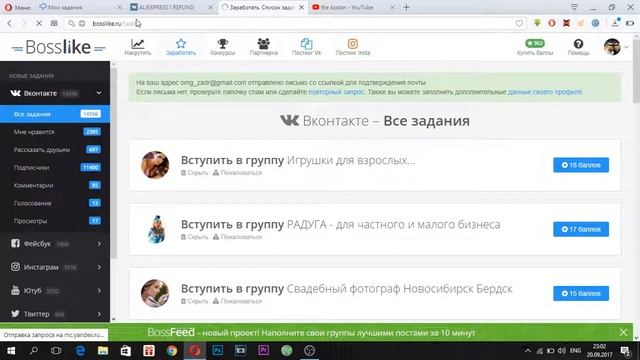Stop page loading in browser toolbar
Screen dimensions: 640x360
tap(39, 23)
